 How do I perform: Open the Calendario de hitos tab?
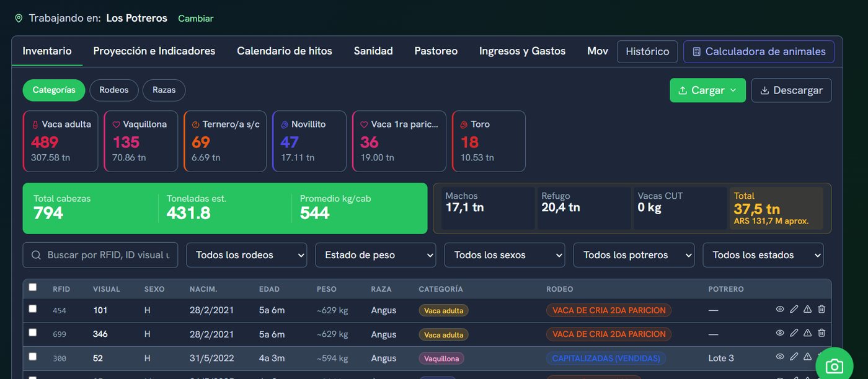tap(285, 51)
